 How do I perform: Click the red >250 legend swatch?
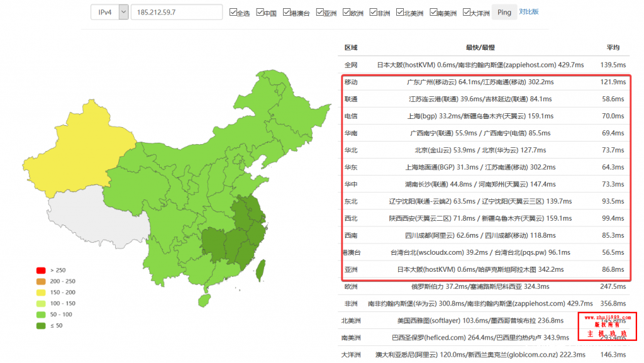click(42, 270)
